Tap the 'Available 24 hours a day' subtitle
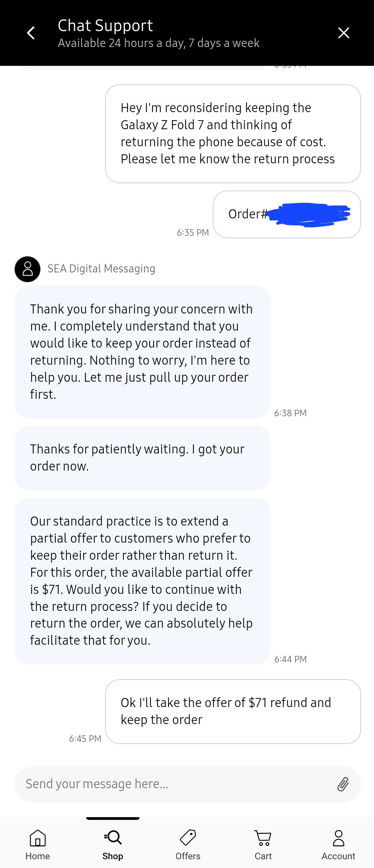The image size is (374, 868). 158,43
